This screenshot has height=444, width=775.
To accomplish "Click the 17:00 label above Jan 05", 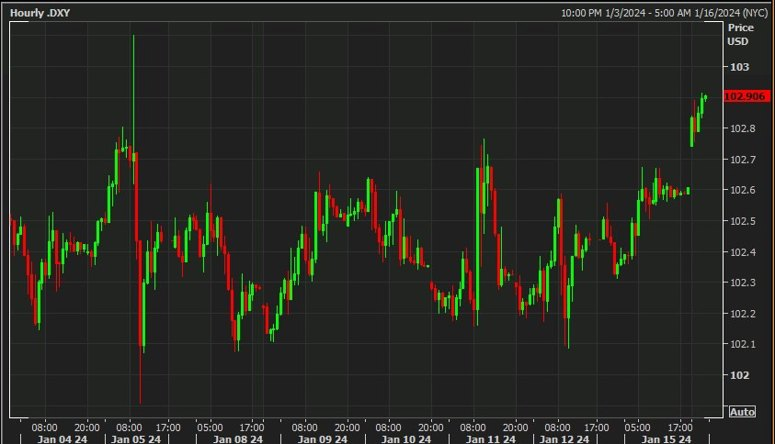I will click(168, 427).
